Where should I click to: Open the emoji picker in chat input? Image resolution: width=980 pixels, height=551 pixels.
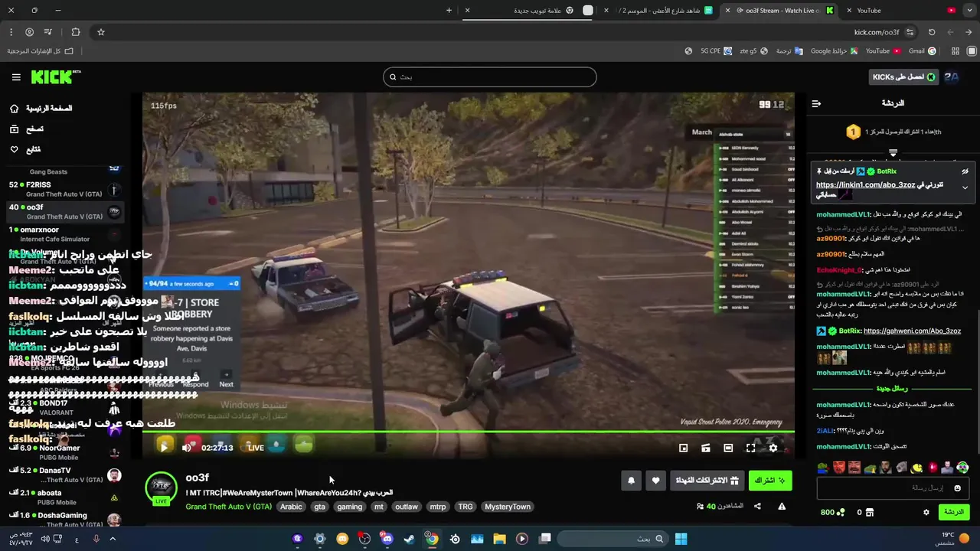(957, 488)
